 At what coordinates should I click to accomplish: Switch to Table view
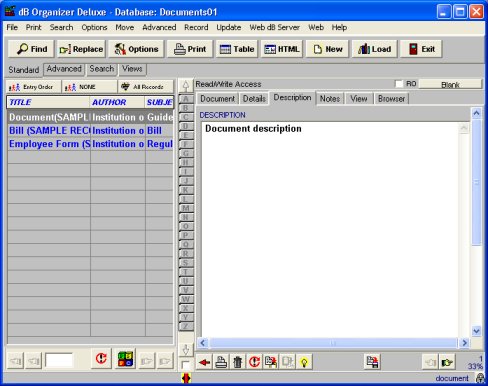tap(237, 49)
